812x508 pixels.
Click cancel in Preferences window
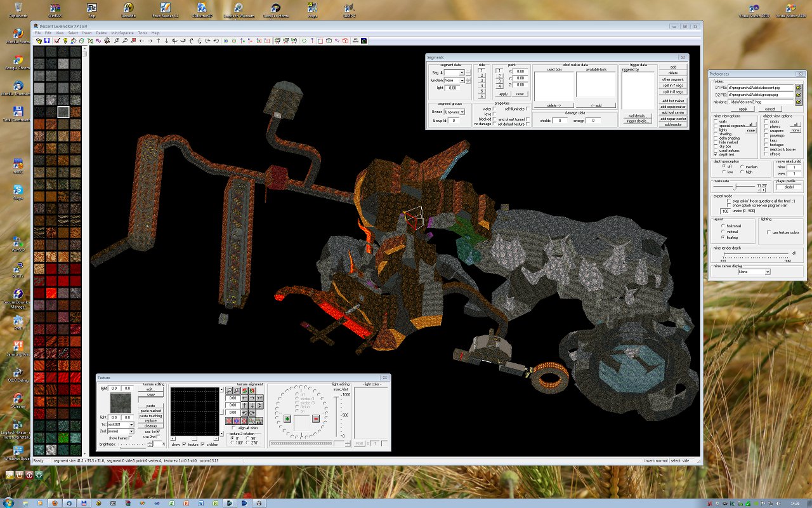pyautogui.click(x=769, y=109)
